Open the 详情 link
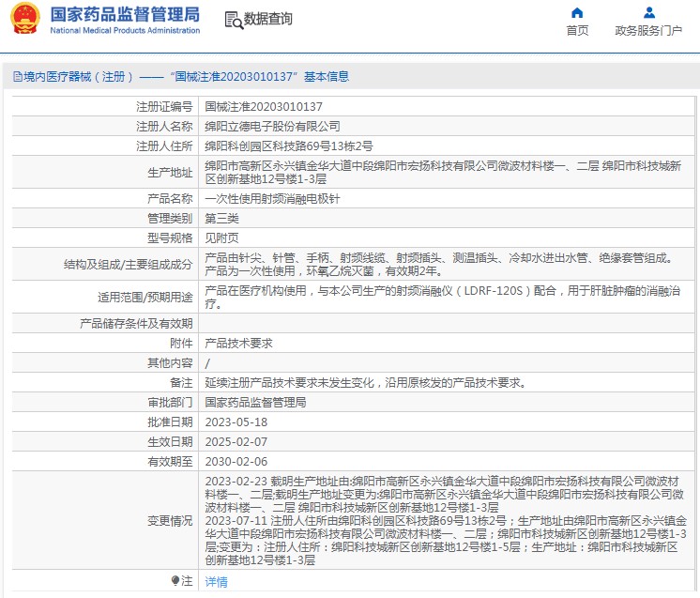Image resolution: width=700 pixels, height=598 pixels. pos(216,581)
